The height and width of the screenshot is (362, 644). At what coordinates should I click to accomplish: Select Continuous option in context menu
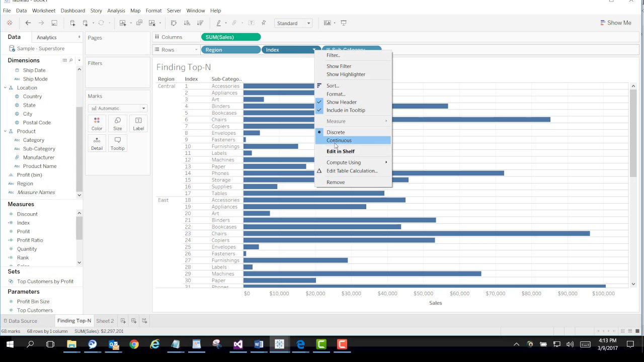pyautogui.click(x=353, y=140)
